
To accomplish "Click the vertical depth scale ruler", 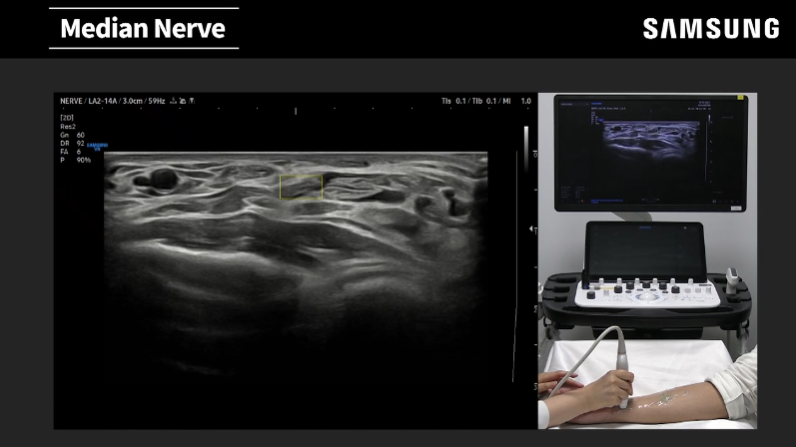I will (536, 269).
